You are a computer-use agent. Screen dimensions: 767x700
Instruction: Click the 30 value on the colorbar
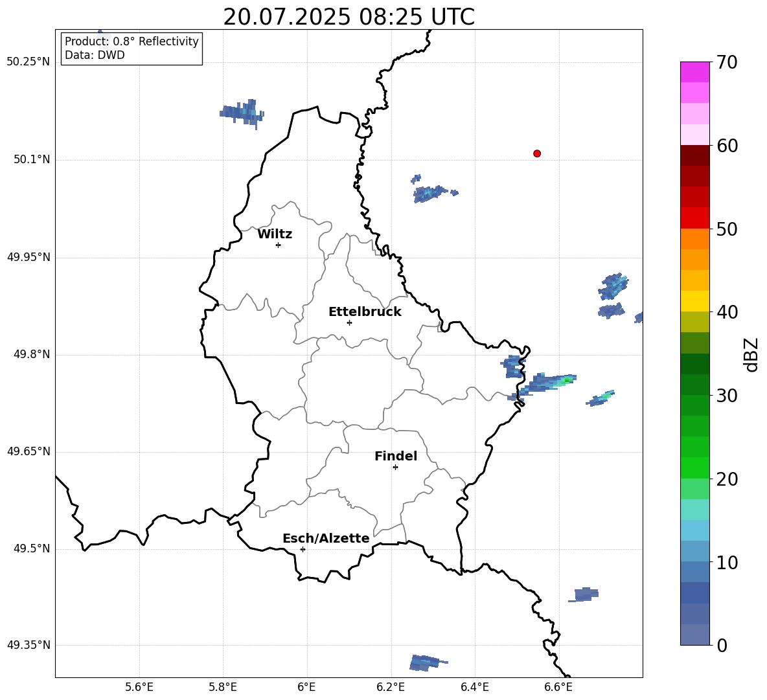(727, 396)
